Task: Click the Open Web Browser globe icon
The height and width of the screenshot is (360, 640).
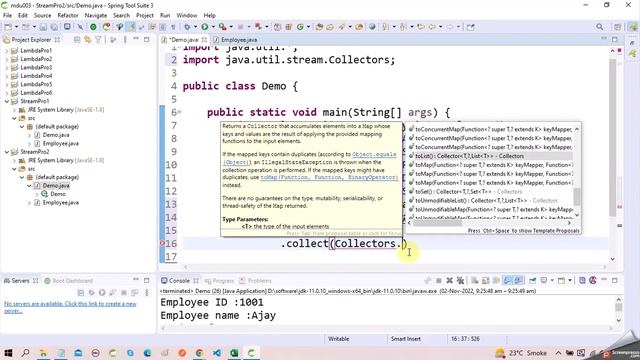Action: (372, 27)
